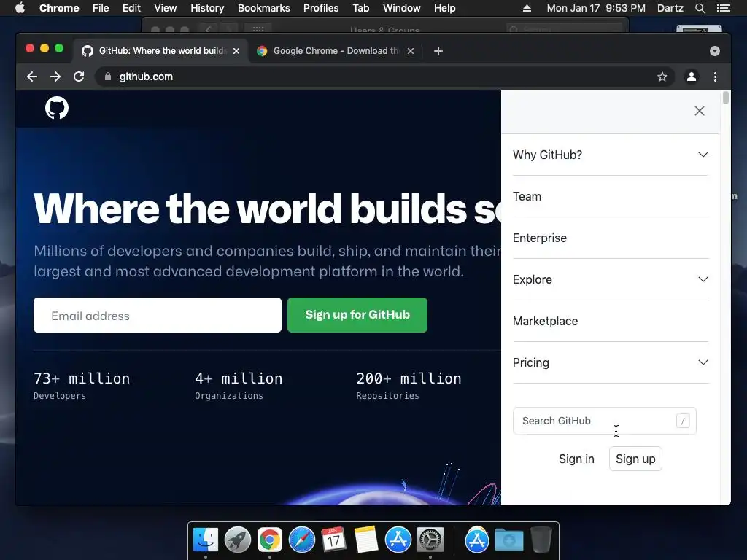Focus the Search GitHub field
Viewport: 747px width, 560px height.
(x=604, y=421)
